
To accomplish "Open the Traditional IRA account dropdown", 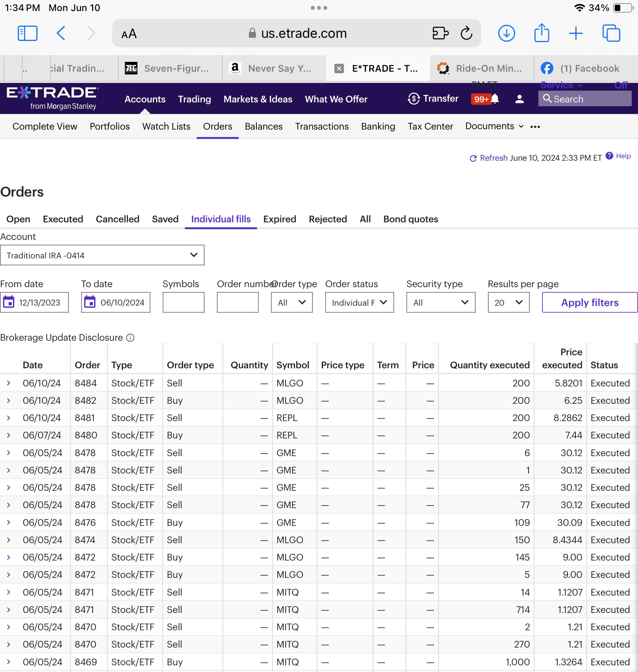I will (x=102, y=255).
